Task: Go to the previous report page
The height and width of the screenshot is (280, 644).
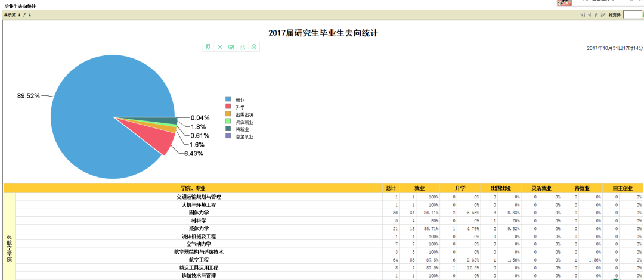Action: [x=589, y=15]
